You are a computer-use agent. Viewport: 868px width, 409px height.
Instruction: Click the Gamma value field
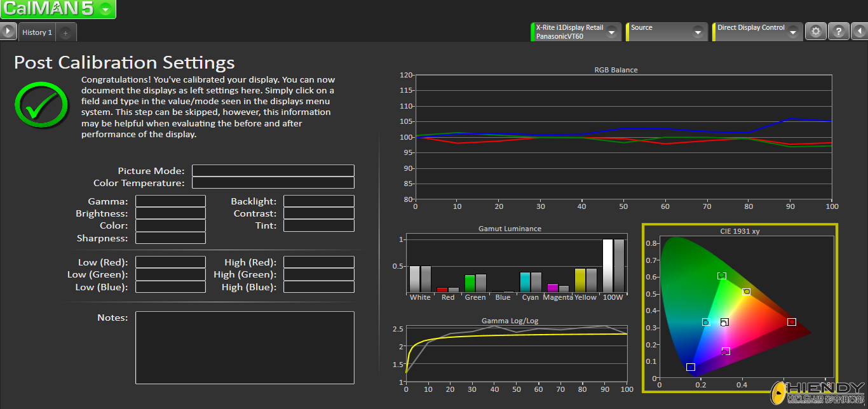point(170,201)
